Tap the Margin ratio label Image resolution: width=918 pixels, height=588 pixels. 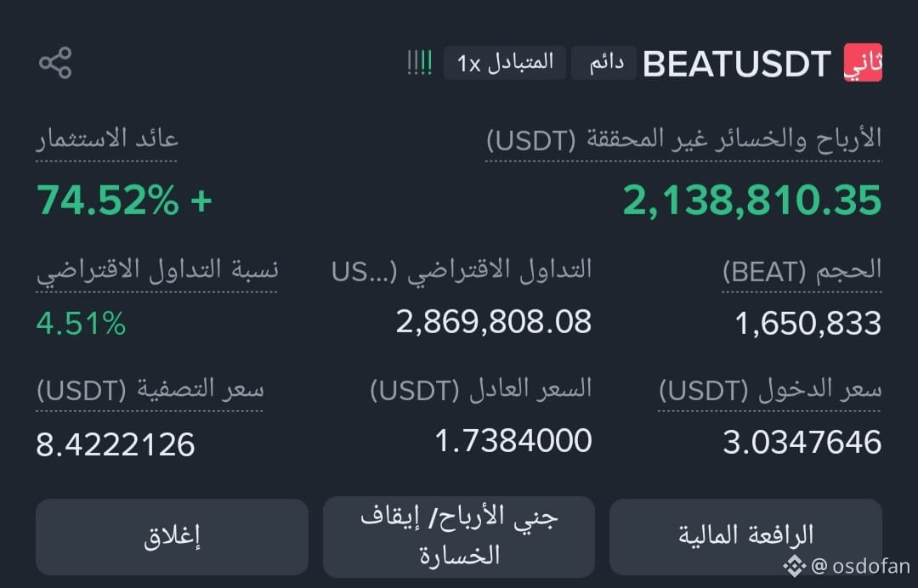157,271
